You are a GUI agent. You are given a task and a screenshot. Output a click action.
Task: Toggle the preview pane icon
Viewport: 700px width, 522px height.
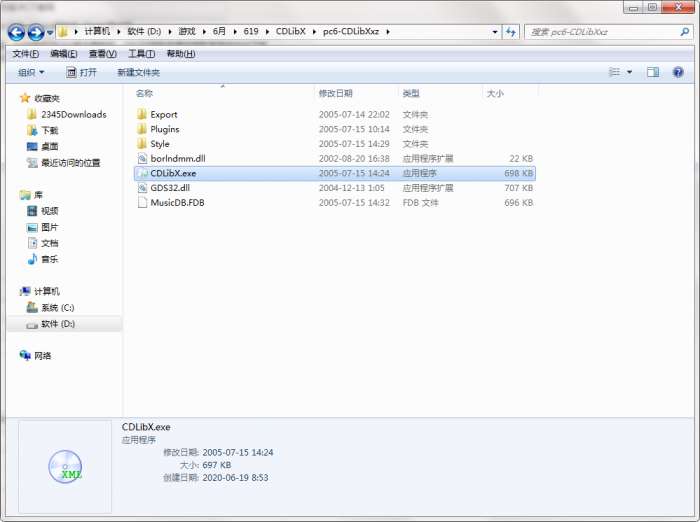point(653,72)
